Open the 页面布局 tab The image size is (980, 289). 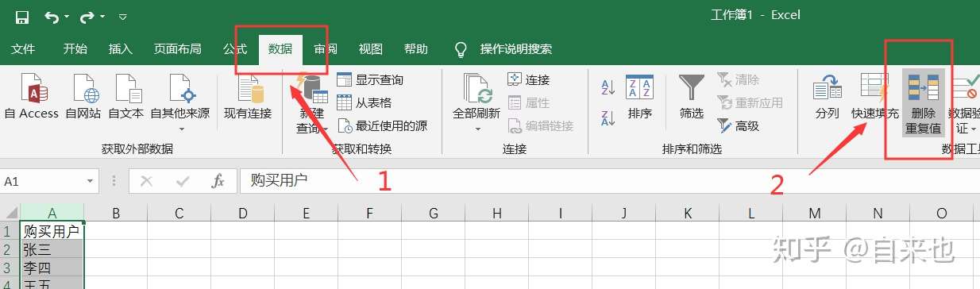(178, 49)
